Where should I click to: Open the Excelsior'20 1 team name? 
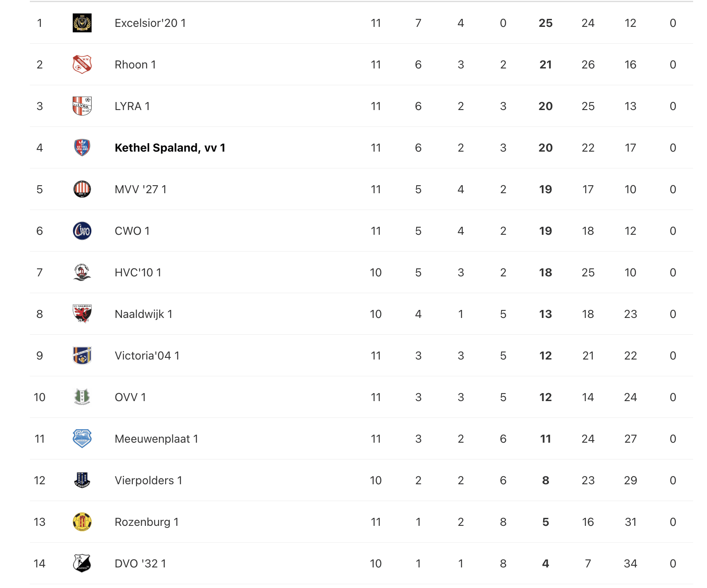150,23
